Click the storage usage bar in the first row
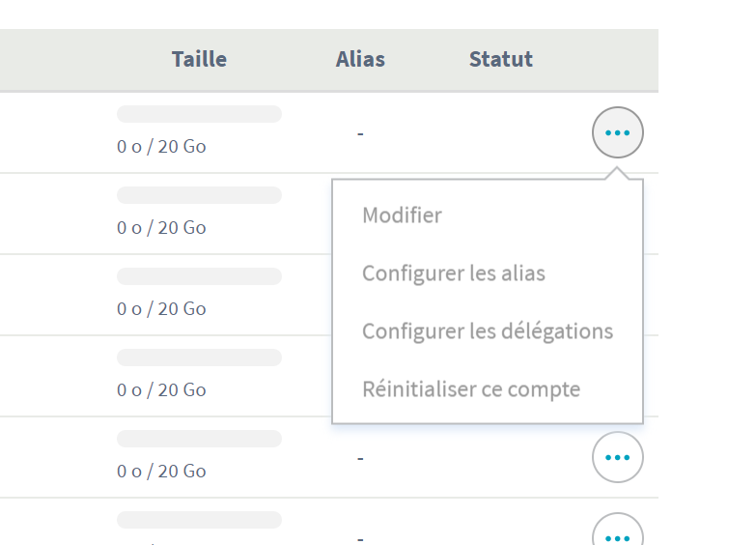 (199, 114)
